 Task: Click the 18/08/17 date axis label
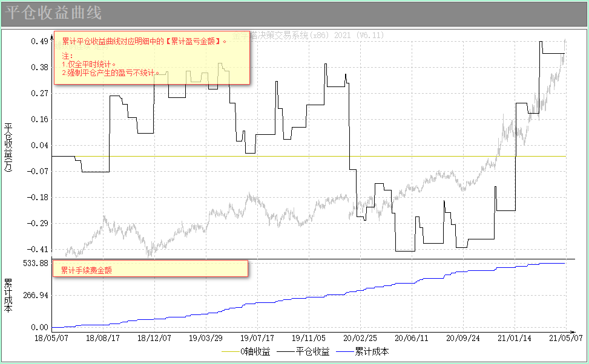(x=103, y=338)
